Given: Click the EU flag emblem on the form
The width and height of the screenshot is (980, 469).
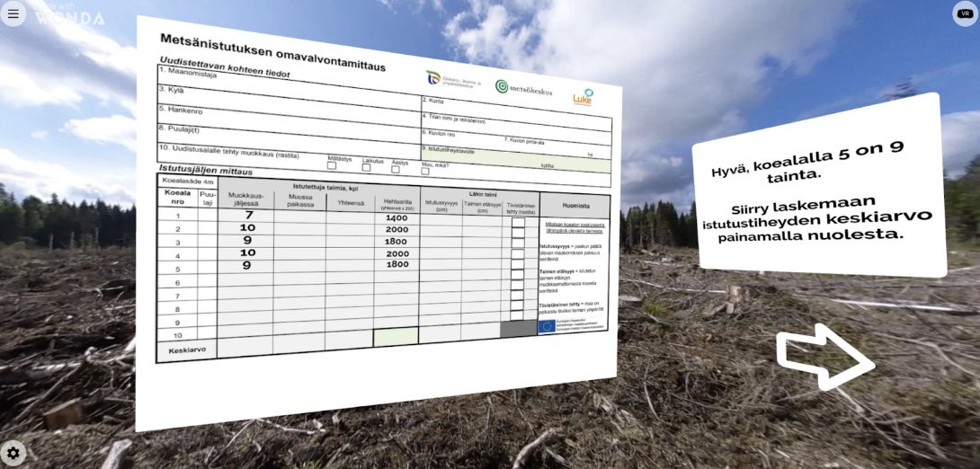Looking at the screenshot, I should (x=547, y=326).
